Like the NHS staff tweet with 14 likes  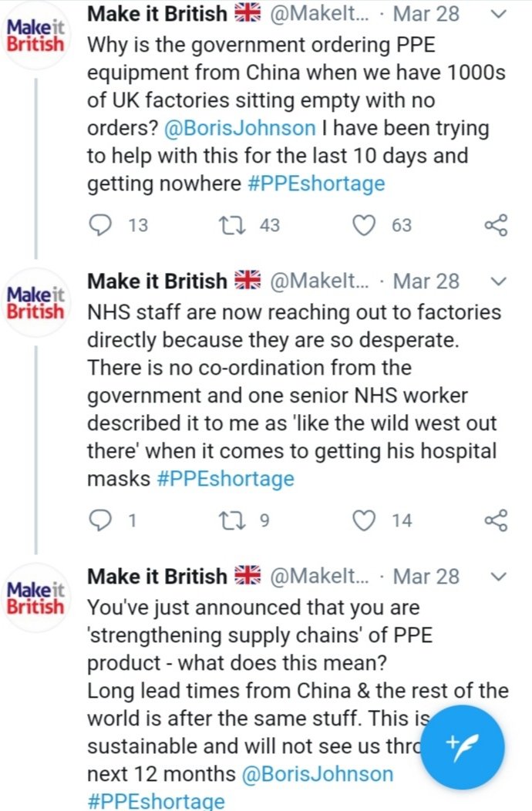click(364, 520)
